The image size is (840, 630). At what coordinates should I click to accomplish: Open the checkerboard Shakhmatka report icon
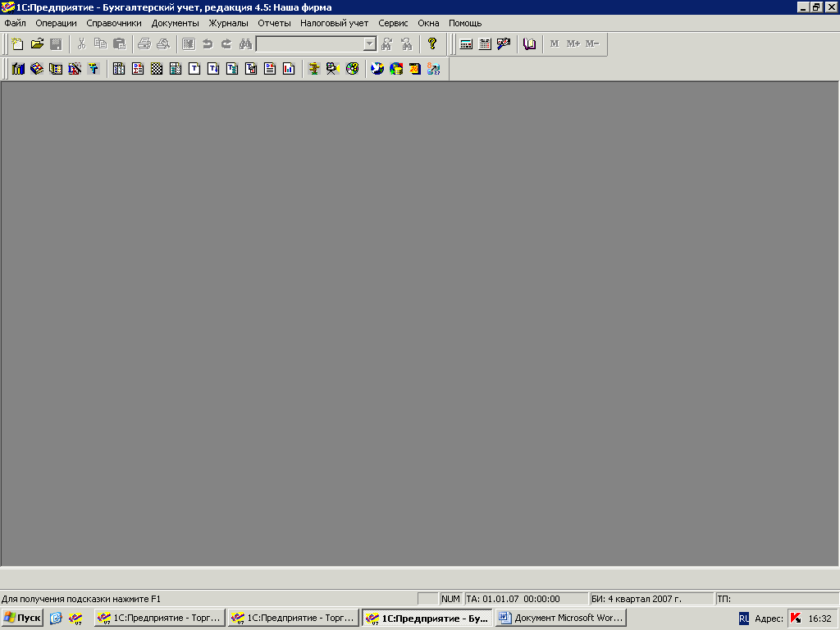coord(157,69)
